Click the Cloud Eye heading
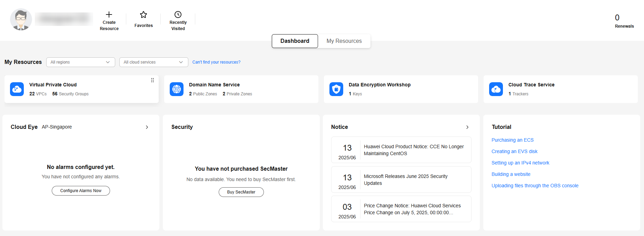644x236 pixels. tap(24, 127)
